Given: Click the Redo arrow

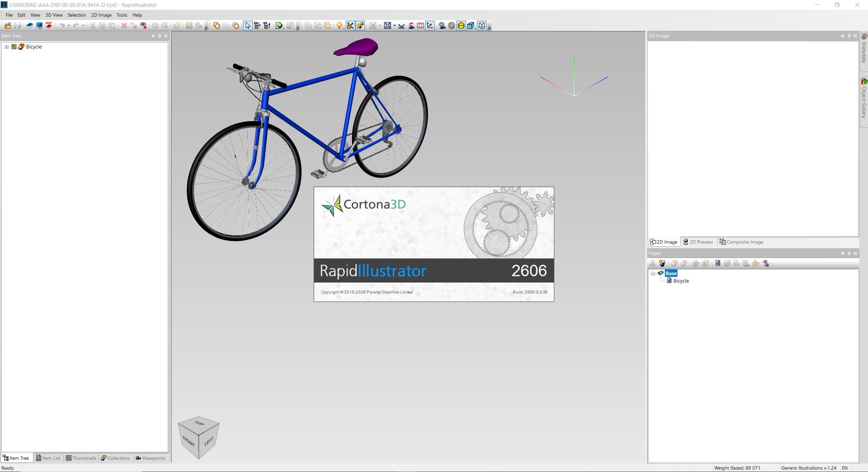Looking at the screenshot, I should [76, 25].
